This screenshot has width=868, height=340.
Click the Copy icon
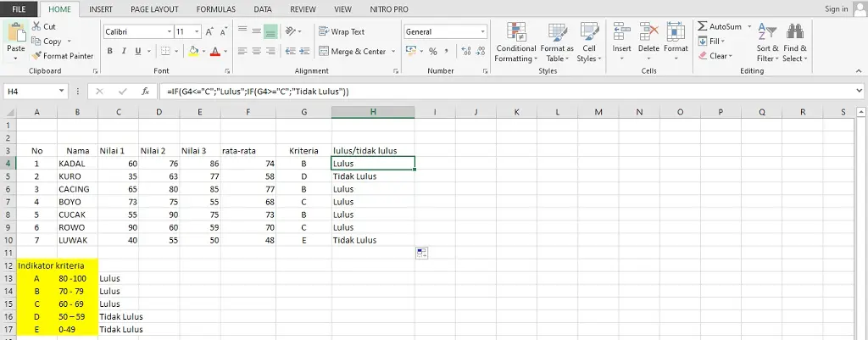pyautogui.click(x=36, y=41)
